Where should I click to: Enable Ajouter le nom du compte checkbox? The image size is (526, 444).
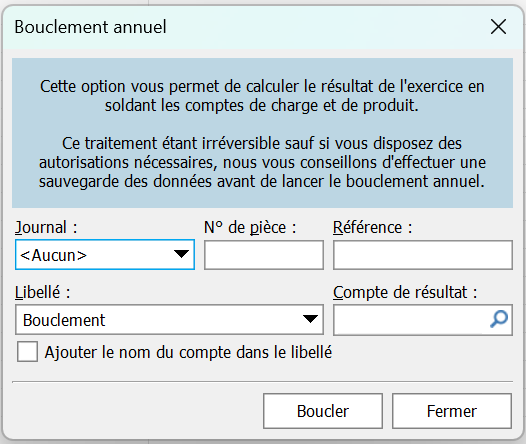click(x=27, y=352)
